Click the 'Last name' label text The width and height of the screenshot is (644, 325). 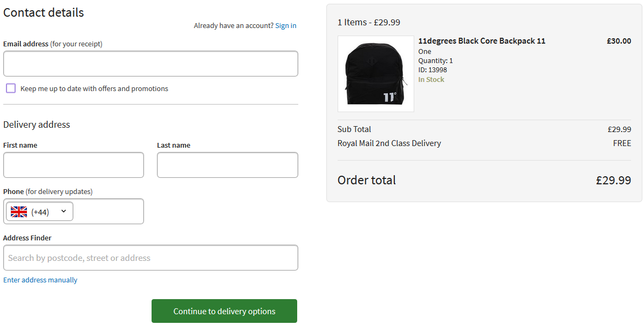click(x=174, y=145)
